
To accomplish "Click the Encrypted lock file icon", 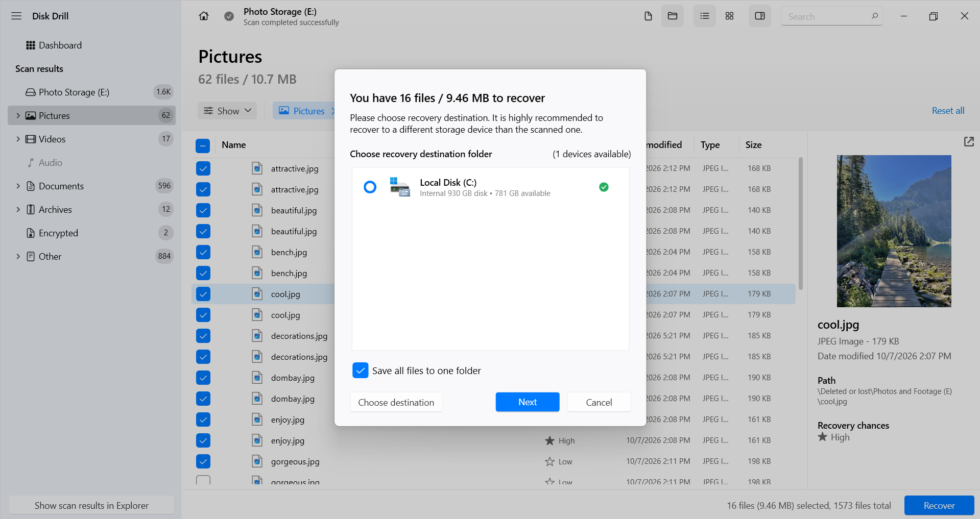I will (x=31, y=233).
